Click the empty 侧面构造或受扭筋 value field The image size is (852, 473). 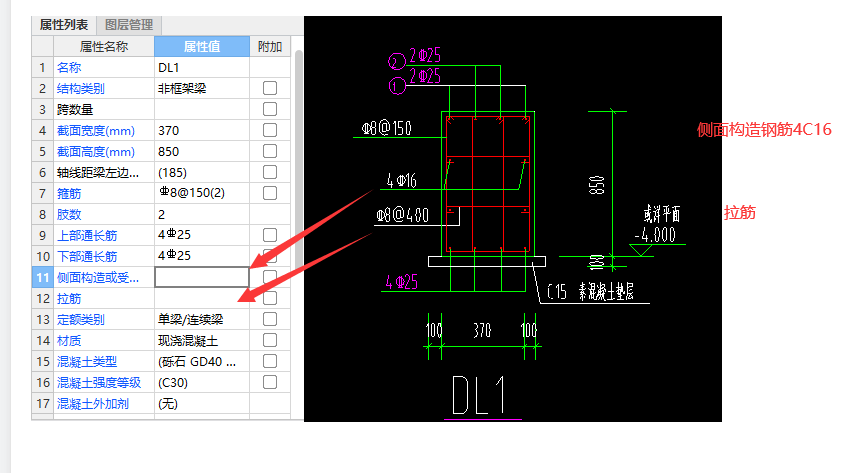[x=202, y=277]
